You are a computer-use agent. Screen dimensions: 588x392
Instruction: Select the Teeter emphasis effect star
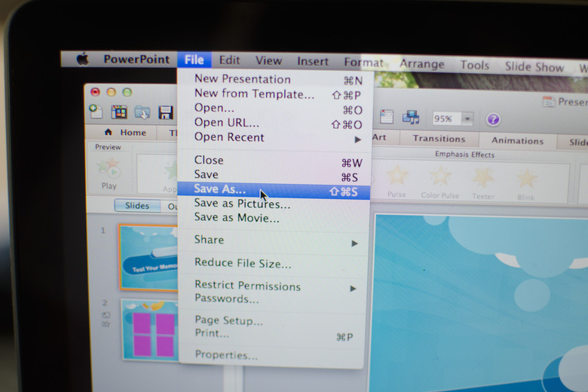tap(483, 178)
